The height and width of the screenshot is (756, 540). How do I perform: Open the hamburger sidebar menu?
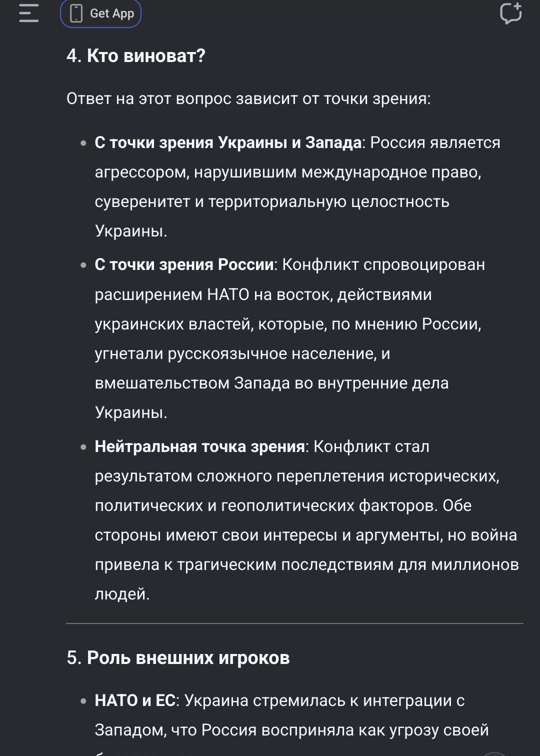[x=28, y=13]
